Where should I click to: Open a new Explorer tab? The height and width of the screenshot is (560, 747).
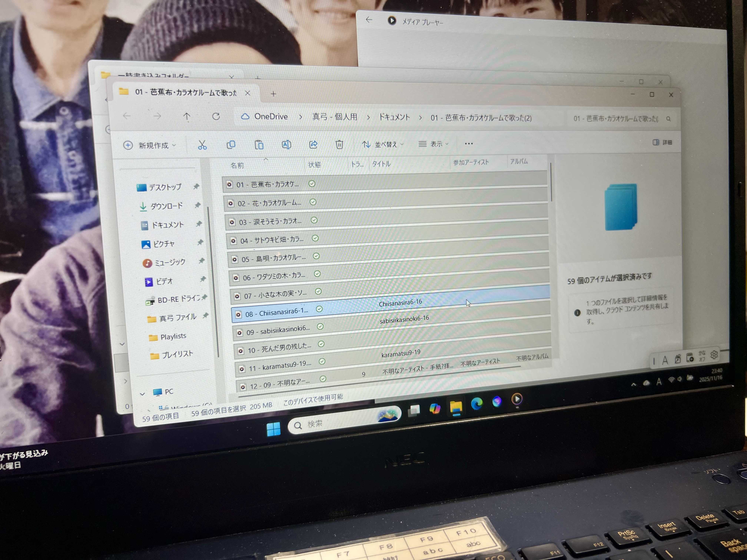coord(273,94)
